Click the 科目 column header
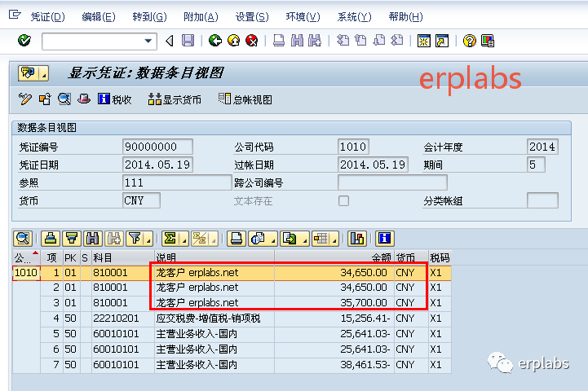Viewport: 588px width, 391px height. pyautogui.click(x=122, y=257)
